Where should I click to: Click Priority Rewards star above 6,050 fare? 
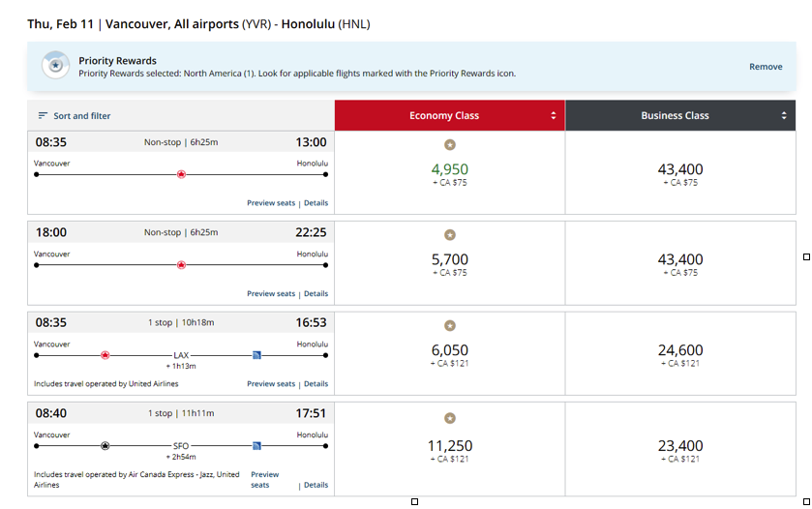[x=450, y=326]
